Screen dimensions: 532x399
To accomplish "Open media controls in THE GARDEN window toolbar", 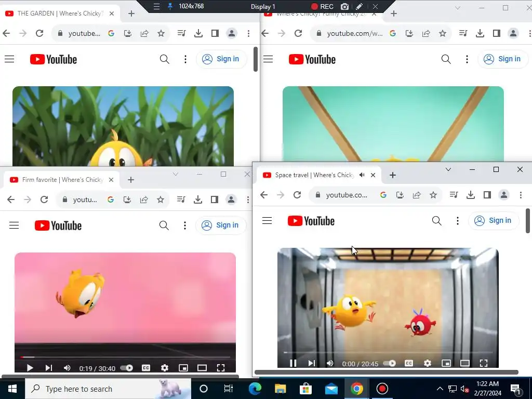I will pyautogui.click(x=181, y=33).
